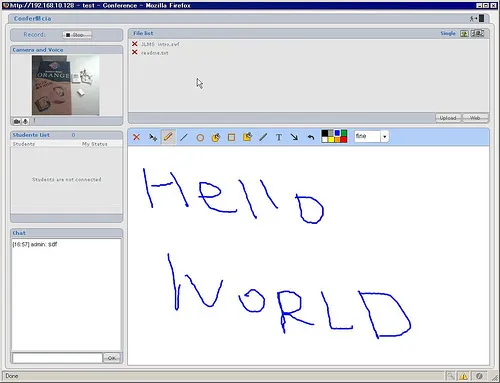The width and height of the screenshot is (500, 383).
Task: Toggle the microphone icon button
Action: (25, 121)
